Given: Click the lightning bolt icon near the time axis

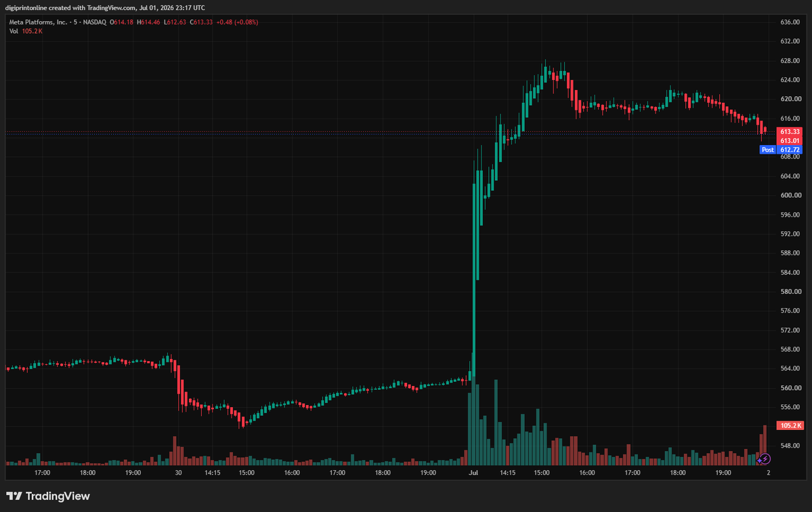Looking at the screenshot, I should (x=765, y=458).
